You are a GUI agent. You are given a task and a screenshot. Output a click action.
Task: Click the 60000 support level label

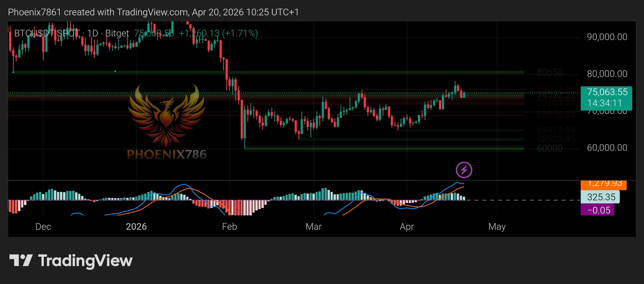coord(550,148)
